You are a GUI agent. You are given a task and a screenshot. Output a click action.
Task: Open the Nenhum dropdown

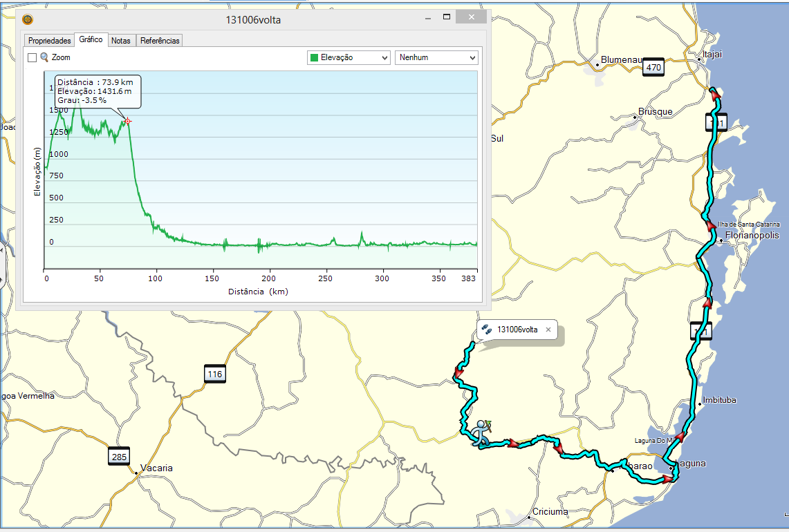point(438,57)
